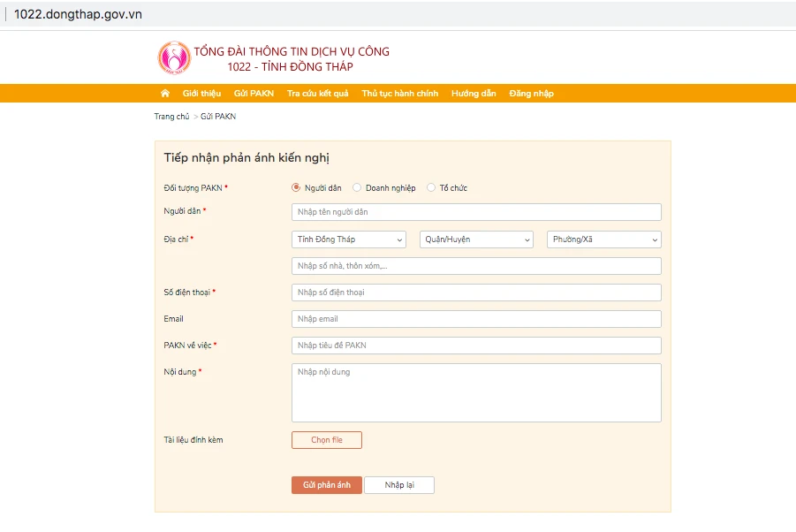Image resolution: width=796 pixels, height=532 pixels.
Task: Focus the Nhập tên người dân field
Action: click(x=476, y=212)
